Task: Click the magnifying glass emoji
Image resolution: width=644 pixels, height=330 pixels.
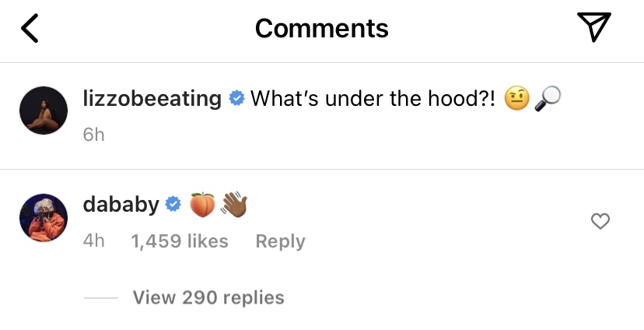Action: [x=548, y=99]
